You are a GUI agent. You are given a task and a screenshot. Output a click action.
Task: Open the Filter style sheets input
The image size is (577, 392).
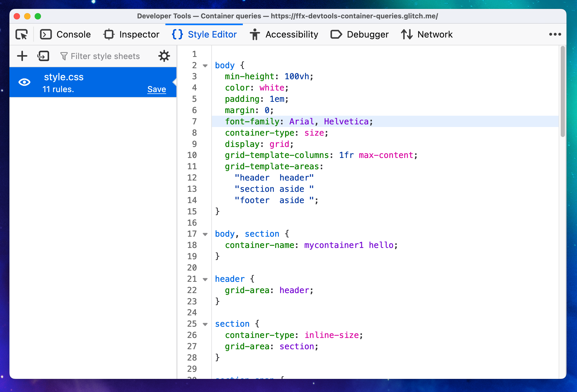(100, 56)
